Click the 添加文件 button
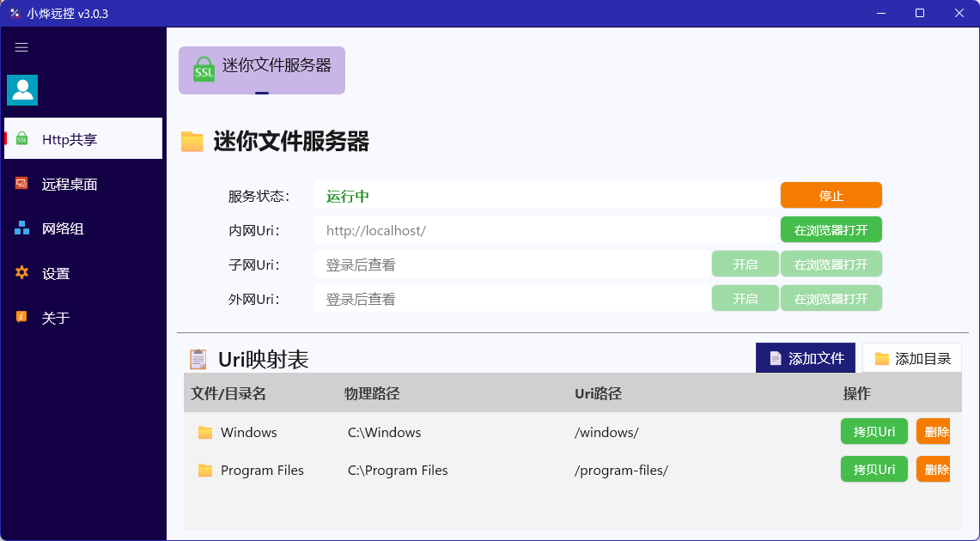The image size is (980, 541). (x=806, y=358)
